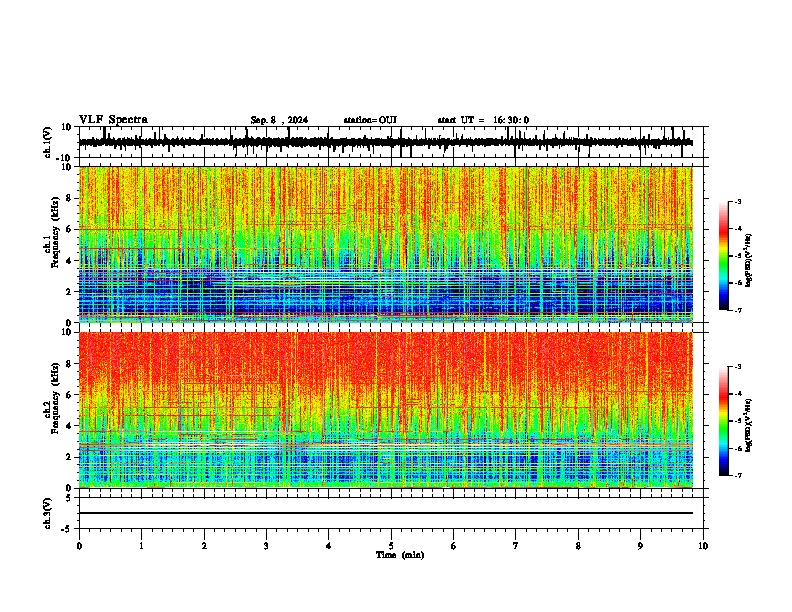Click the 6 kHz tick on ch.2 spectrogram
The image size is (792, 612).
(x=70, y=395)
